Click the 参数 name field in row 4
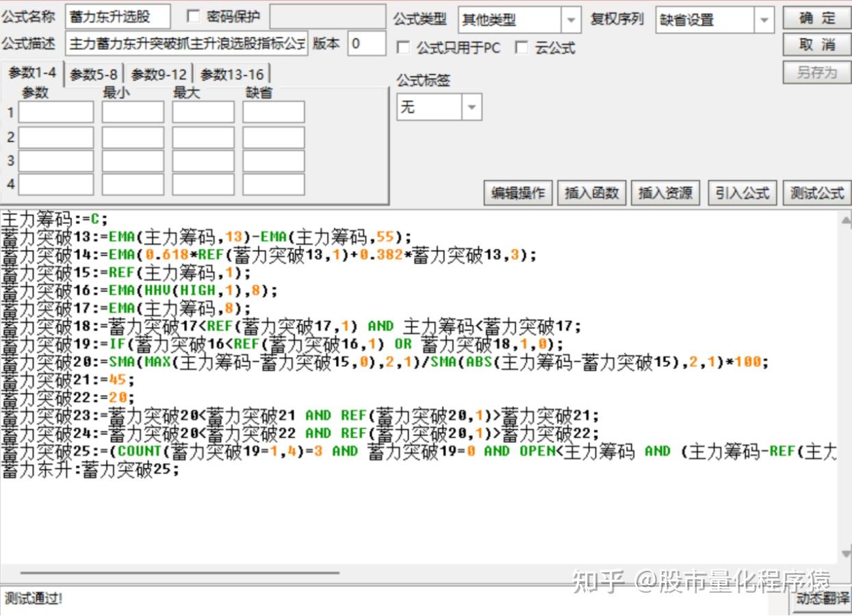The image size is (852, 616). [56, 184]
